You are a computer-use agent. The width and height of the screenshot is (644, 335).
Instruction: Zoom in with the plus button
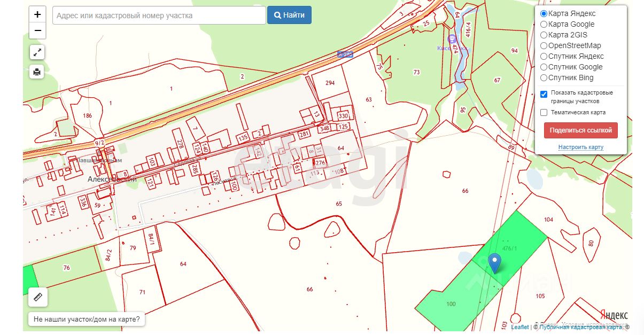(37, 14)
